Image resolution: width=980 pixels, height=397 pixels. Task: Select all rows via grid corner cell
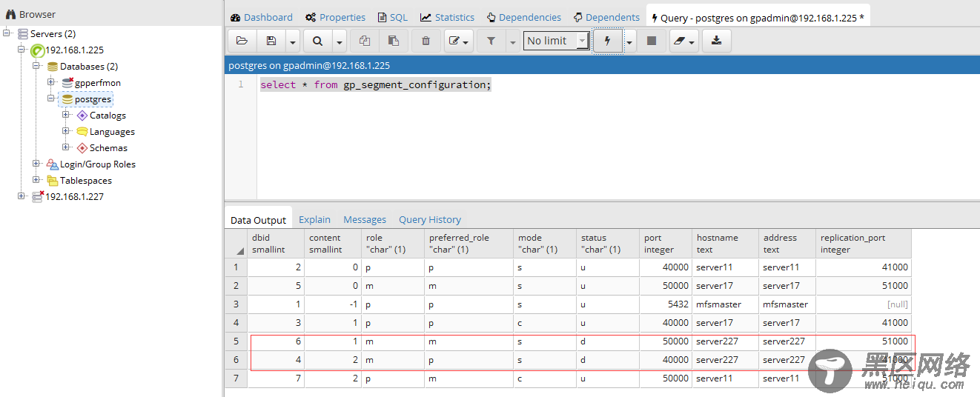click(236, 244)
